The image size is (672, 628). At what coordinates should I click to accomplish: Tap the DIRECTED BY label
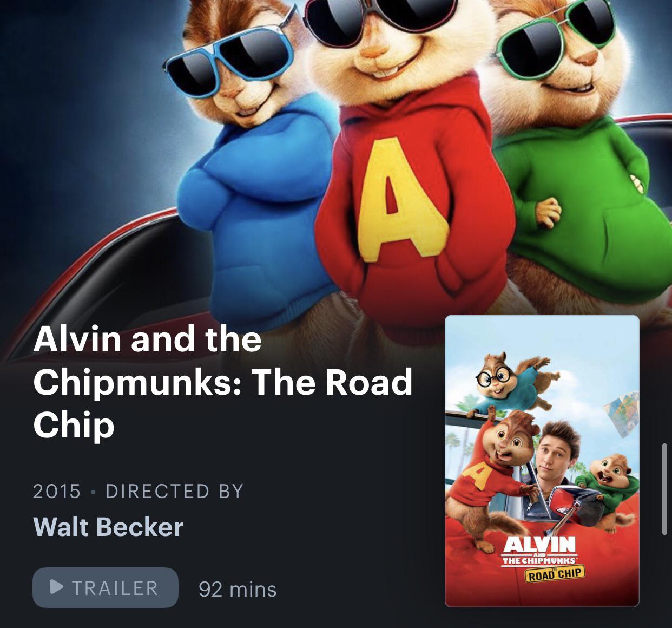(175, 491)
